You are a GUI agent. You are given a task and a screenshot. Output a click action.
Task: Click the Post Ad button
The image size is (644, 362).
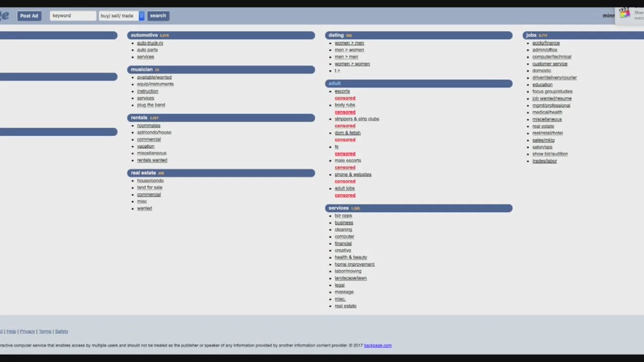[x=29, y=16]
